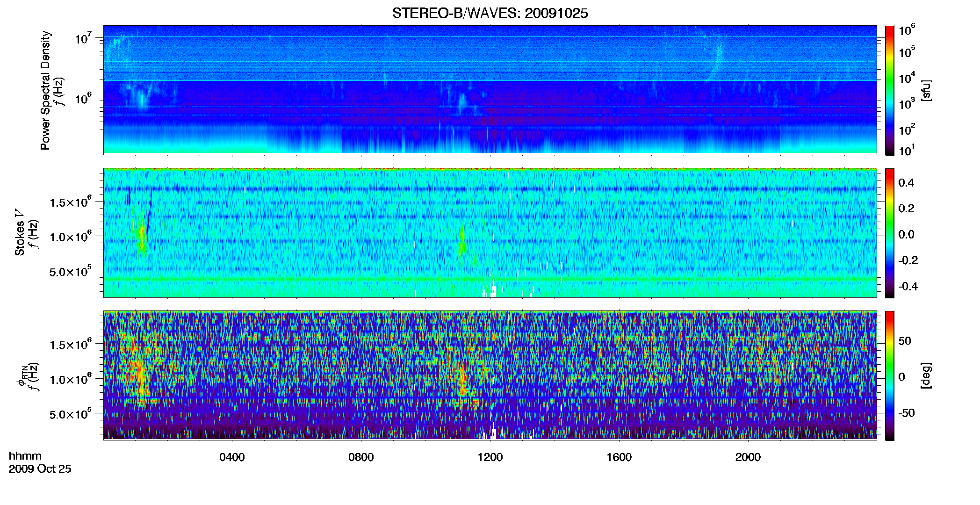Click the Stokes V colorbar
The height and width of the screenshot is (505, 980).
click(x=889, y=233)
